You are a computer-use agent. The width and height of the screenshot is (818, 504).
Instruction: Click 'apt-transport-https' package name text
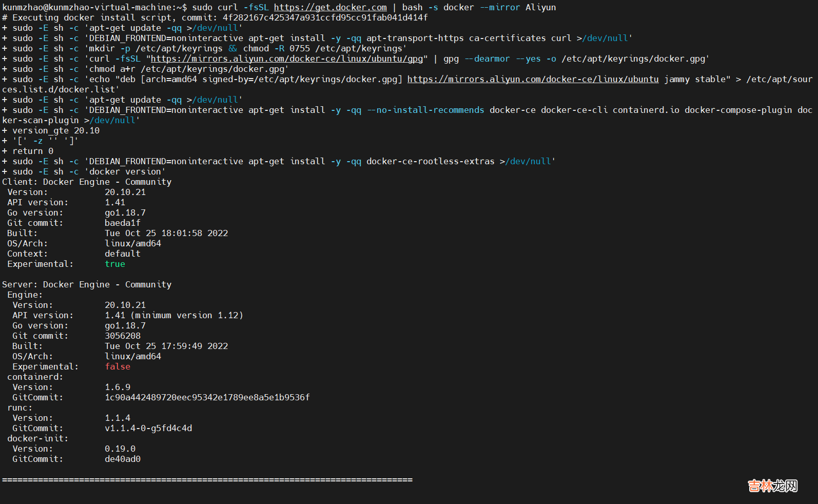(415, 38)
